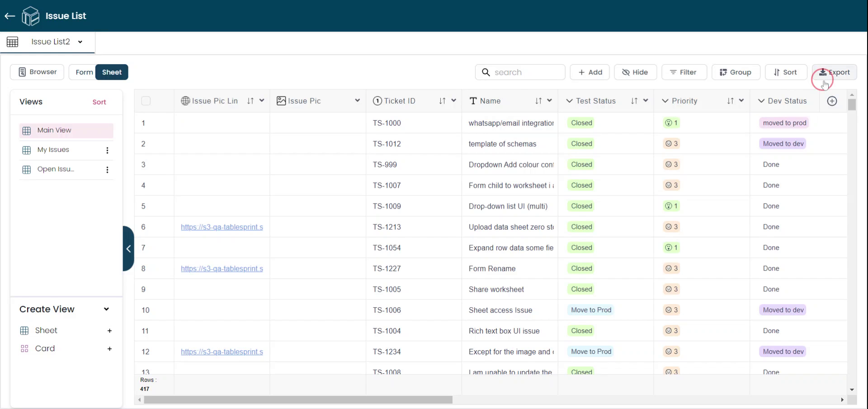Click the back arrow in header

point(10,16)
